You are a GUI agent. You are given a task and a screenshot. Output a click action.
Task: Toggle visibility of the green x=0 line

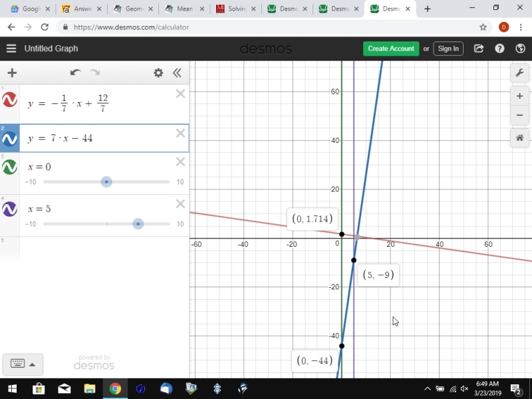[9, 167]
